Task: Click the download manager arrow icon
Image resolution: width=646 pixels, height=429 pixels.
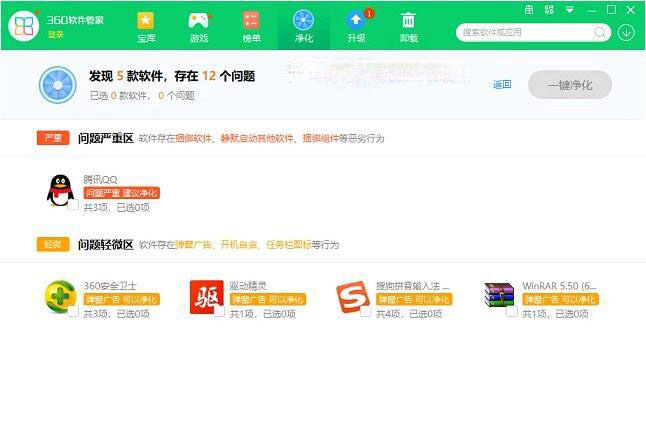Action: click(626, 32)
